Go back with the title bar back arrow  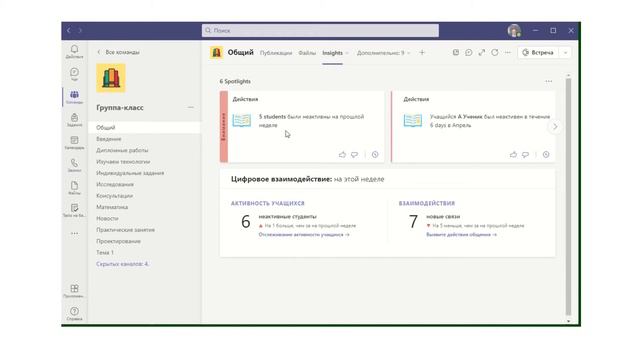[x=69, y=30]
